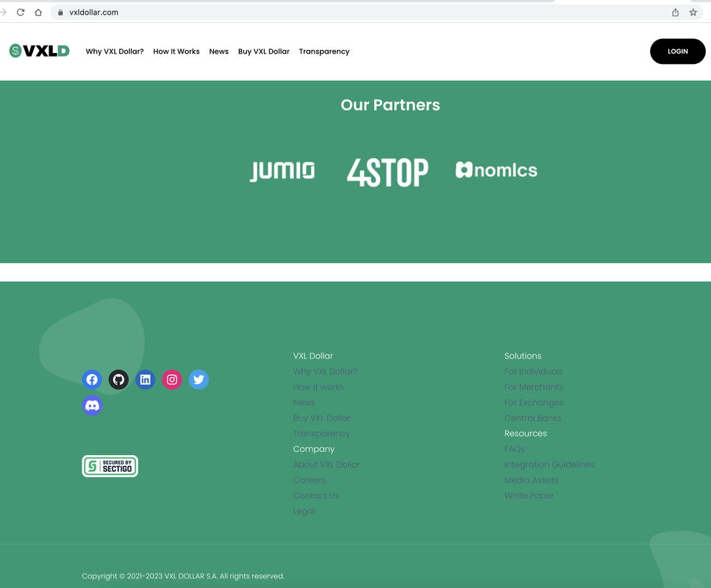Click footer link Why VXL Dollar?
The width and height of the screenshot is (711, 588).
[x=325, y=371]
